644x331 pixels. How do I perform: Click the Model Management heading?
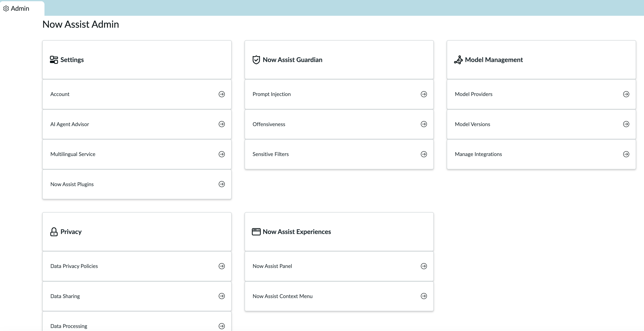click(494, 60)
